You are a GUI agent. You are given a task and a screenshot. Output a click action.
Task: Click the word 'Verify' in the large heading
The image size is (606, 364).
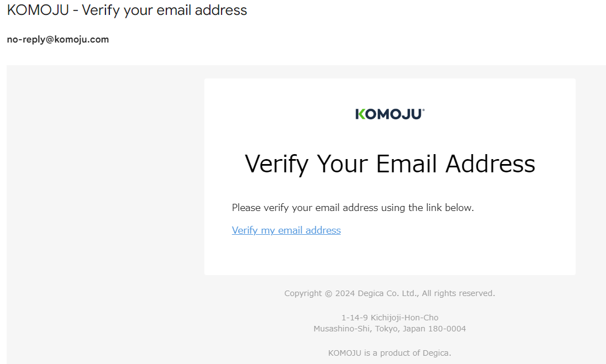pyautogui.click(x=276, y=164)
